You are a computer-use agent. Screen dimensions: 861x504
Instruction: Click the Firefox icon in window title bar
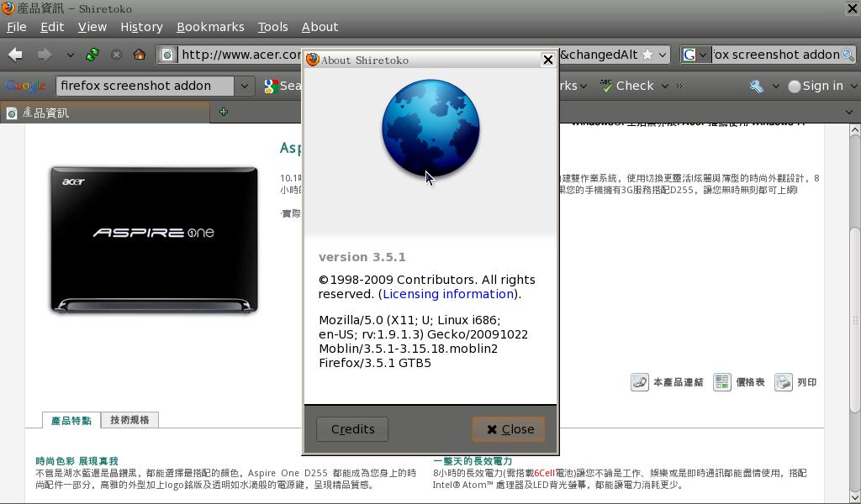(x=8, y=8)
